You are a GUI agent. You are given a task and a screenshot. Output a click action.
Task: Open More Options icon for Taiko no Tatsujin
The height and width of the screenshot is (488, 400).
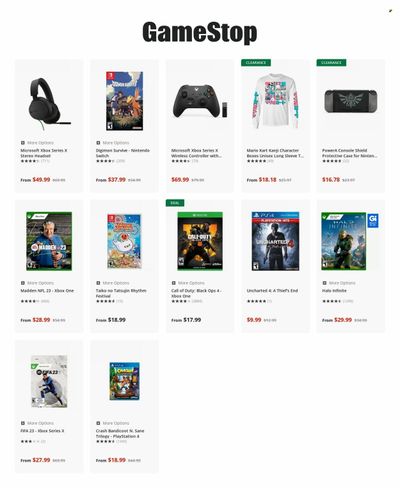(x=98, y=283)
